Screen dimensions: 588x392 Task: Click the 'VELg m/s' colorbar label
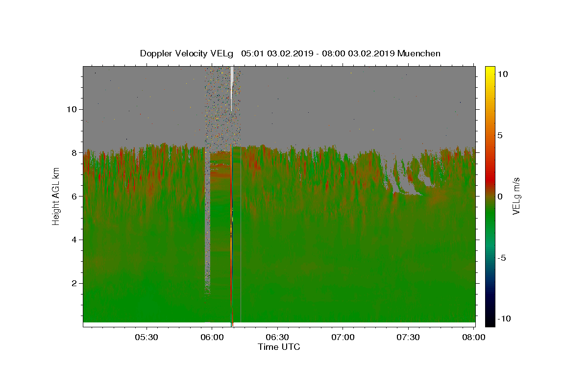tap(516, 196)
